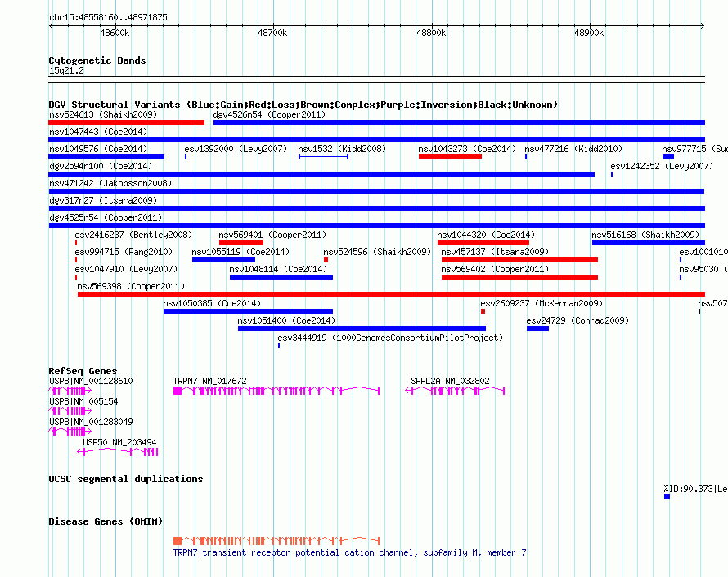Click the red nsv569402 (Cooper2011) bar
Image resolution: width=728 pixels, height=577 pixels.
point(519,277)
